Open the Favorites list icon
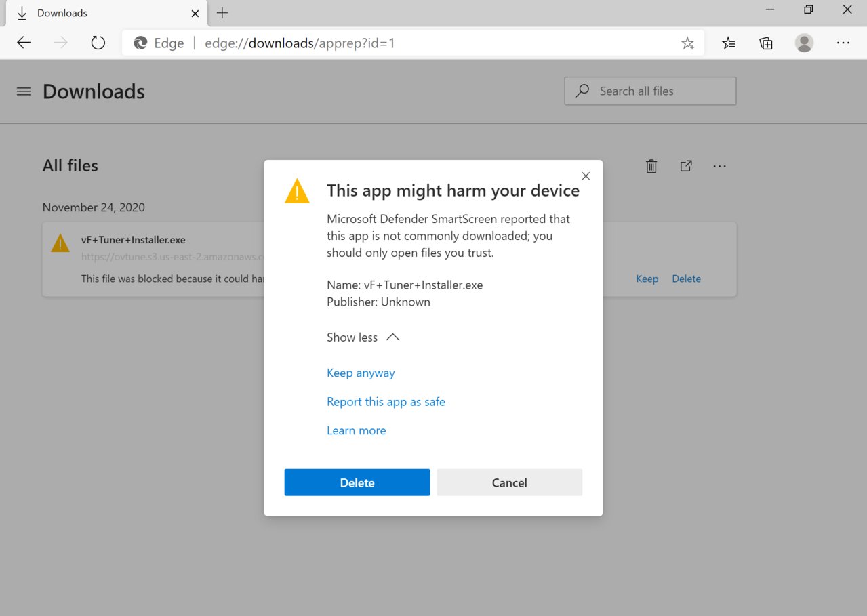 coord(729,43)
